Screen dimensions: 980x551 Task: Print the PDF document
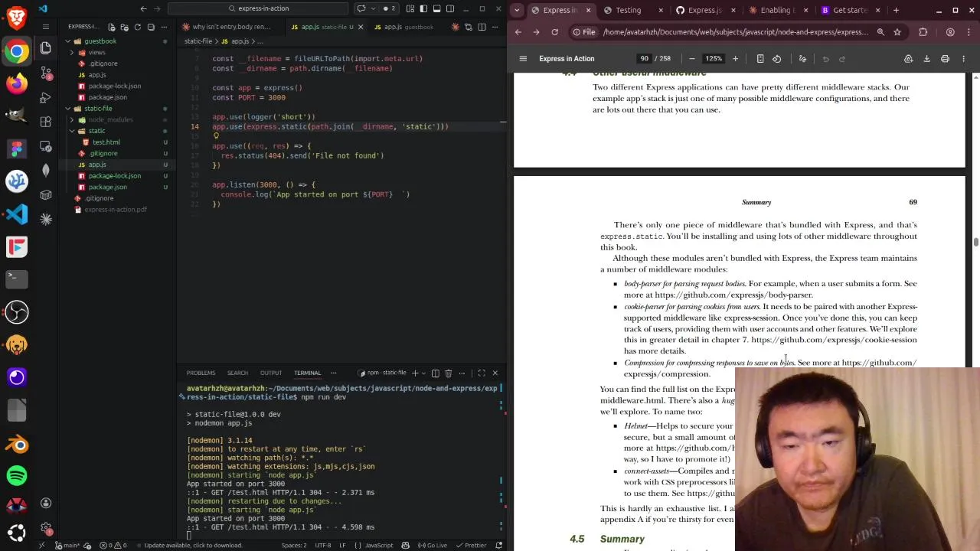point(945,59)
